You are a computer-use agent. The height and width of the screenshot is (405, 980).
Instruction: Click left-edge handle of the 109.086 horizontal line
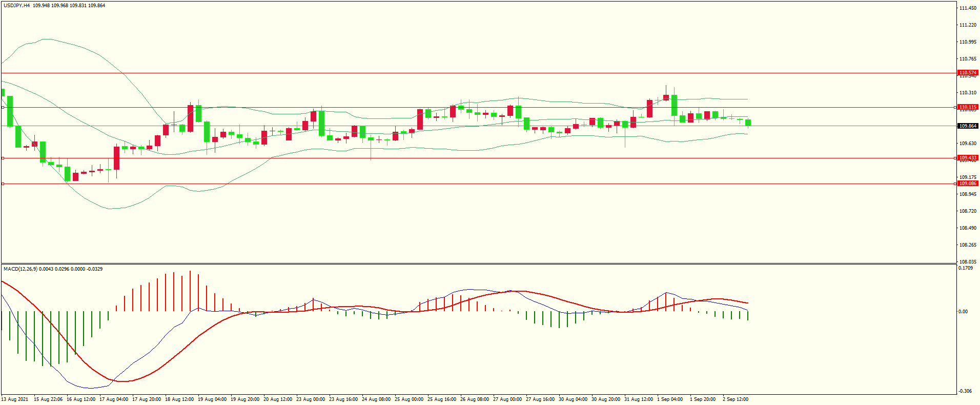click(3, 184)
